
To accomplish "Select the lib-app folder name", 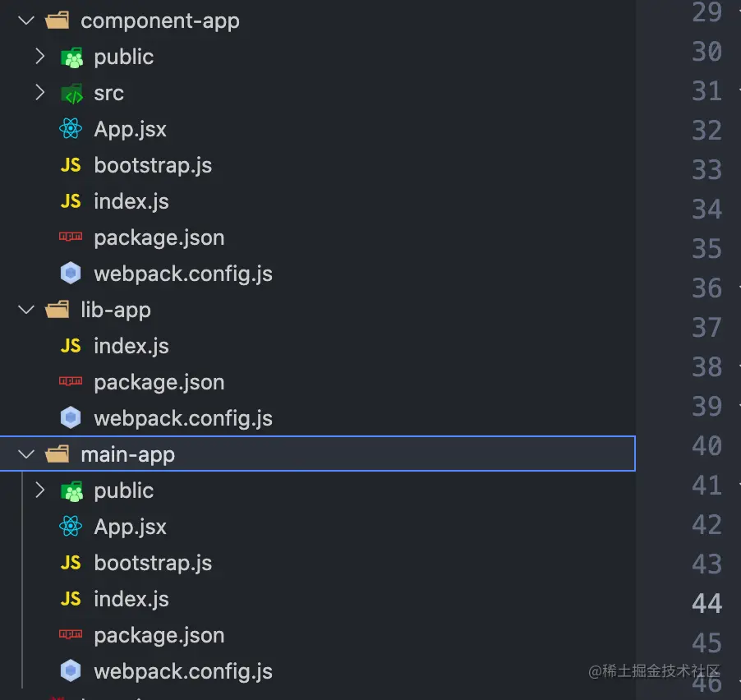I will coord(116,310).
